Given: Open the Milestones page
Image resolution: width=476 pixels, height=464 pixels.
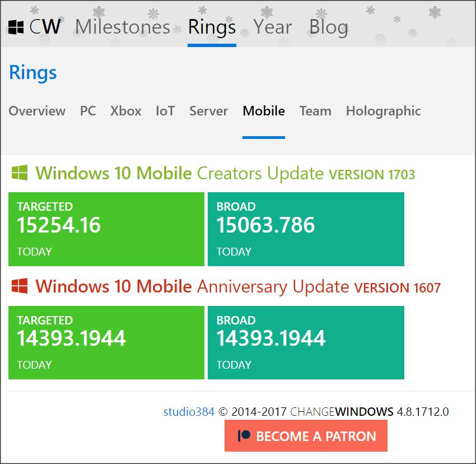Looking at the screenshot, I should pos(122,27).
